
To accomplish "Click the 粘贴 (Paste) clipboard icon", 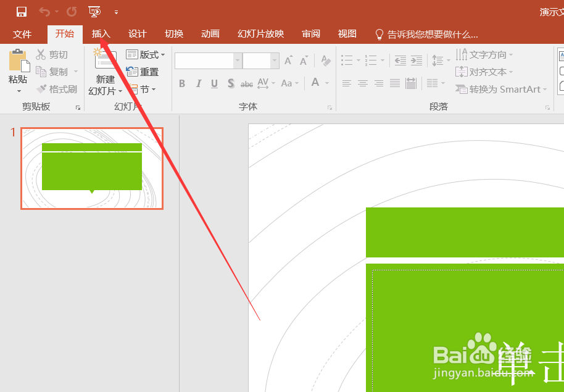I will point(18,60).
